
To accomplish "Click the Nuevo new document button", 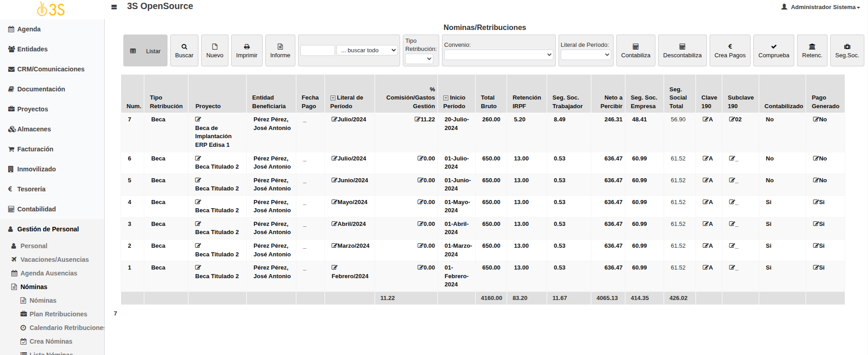I will point(215,50).
